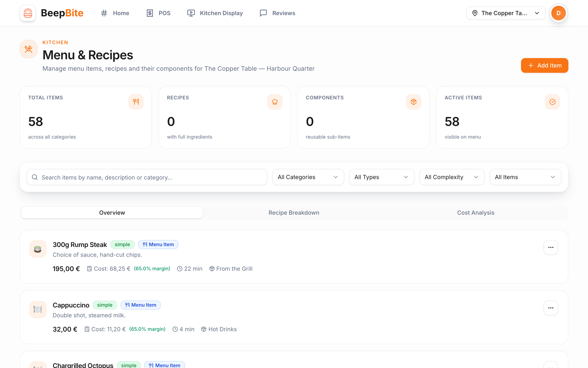Click the Cappuccino plate thumbnail
This screenshot has width=588, height=368.
tap(38, 310)
